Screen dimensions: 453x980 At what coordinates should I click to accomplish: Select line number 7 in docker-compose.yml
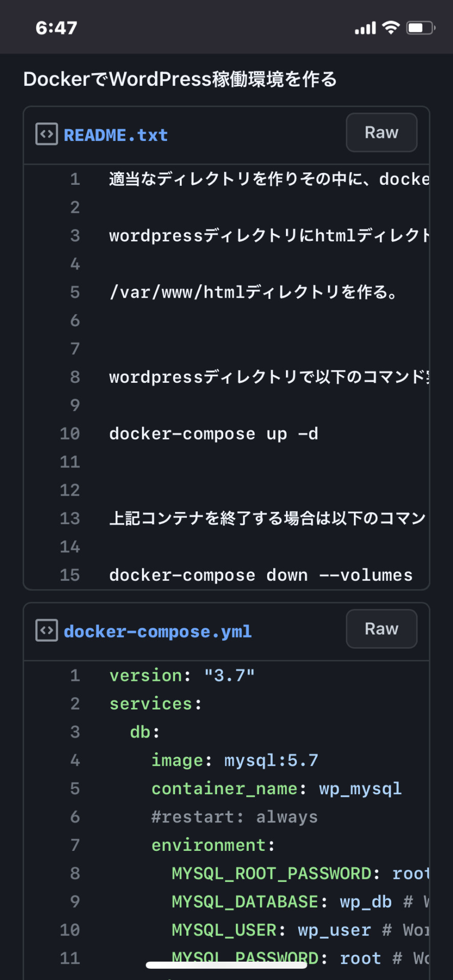click(x=75, y=845)
